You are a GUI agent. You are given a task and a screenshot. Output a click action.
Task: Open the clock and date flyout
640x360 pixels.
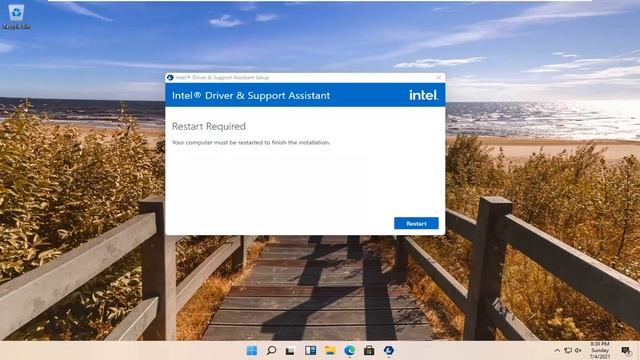600,351
